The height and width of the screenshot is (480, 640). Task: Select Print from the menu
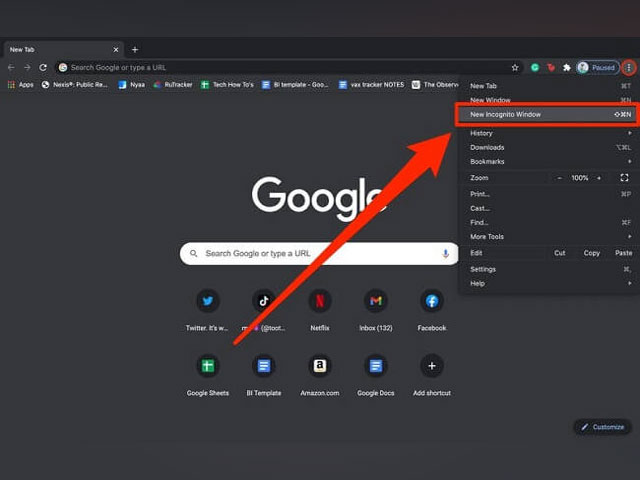[x=550, y=194]
